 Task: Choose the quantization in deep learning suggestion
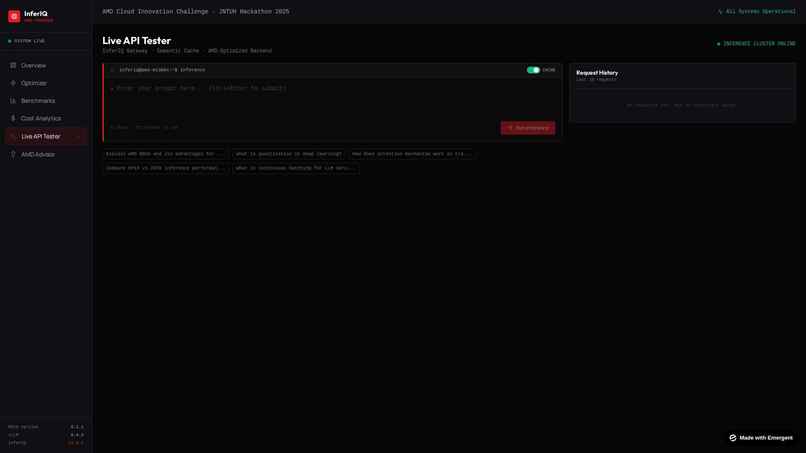288,154
